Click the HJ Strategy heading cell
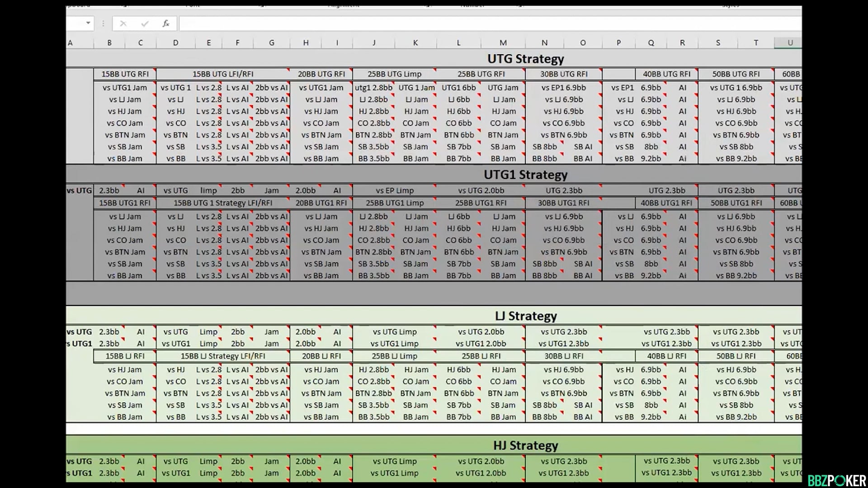This screenshot has height=488, width=868. point(525,446)
